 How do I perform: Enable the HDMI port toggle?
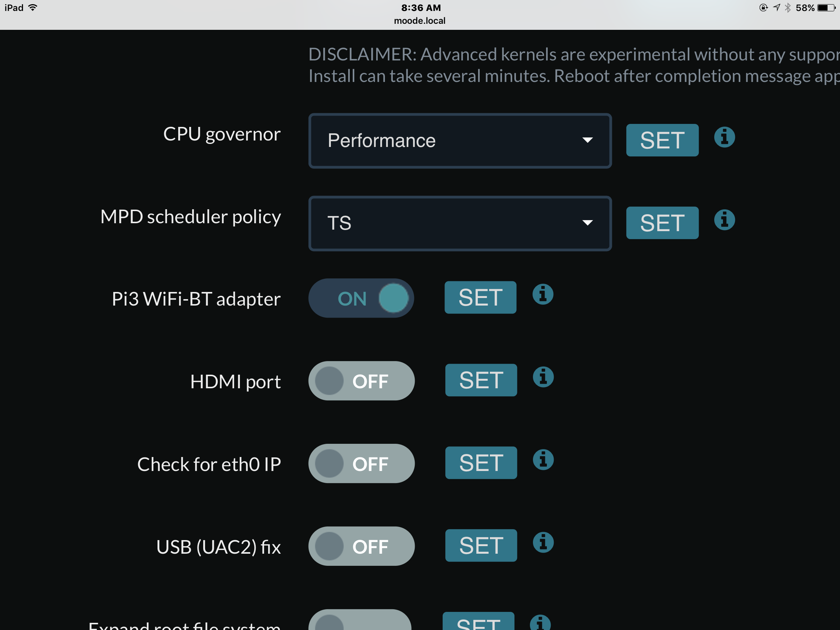click(361, 380)
